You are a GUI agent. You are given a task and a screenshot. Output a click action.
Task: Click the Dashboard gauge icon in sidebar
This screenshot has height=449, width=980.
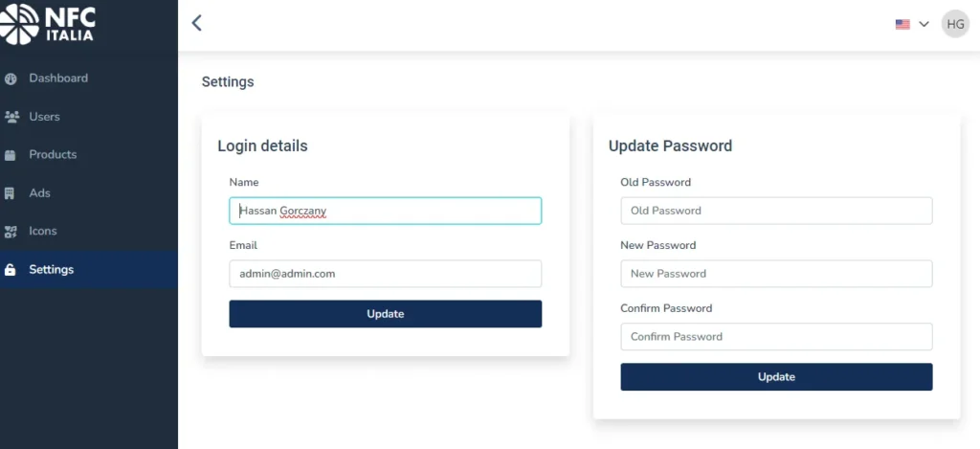(11, 79)
